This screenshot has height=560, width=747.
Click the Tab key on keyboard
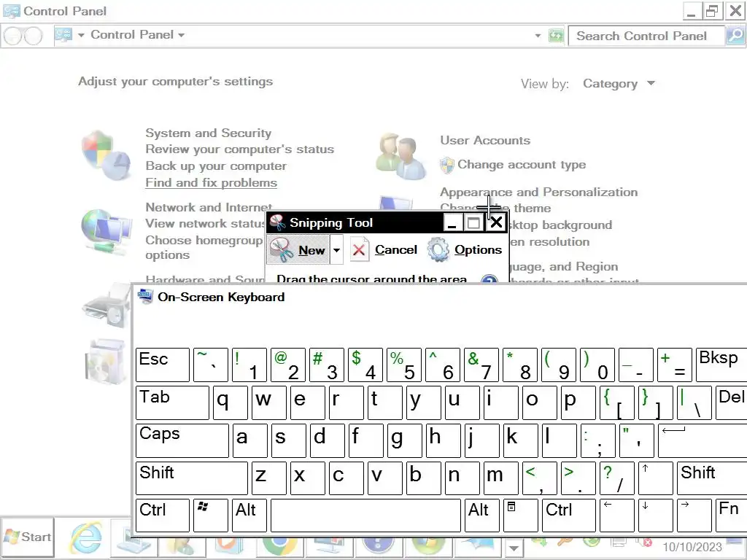172,402
